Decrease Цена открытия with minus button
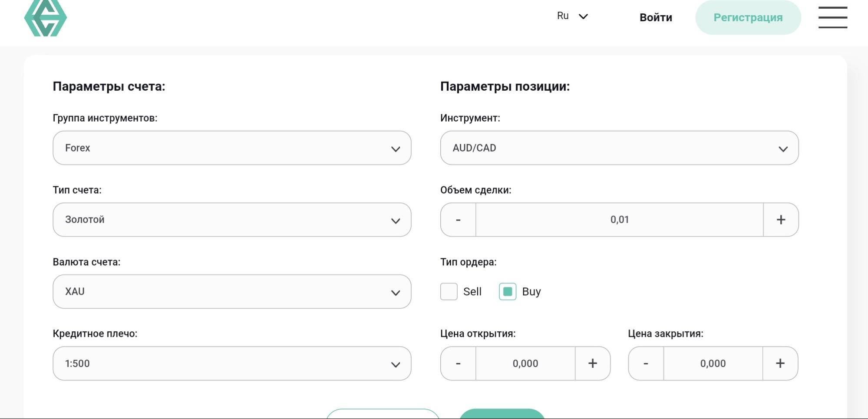Image resolution: width=868 pixels, height=419 pixels. (458, 363)
